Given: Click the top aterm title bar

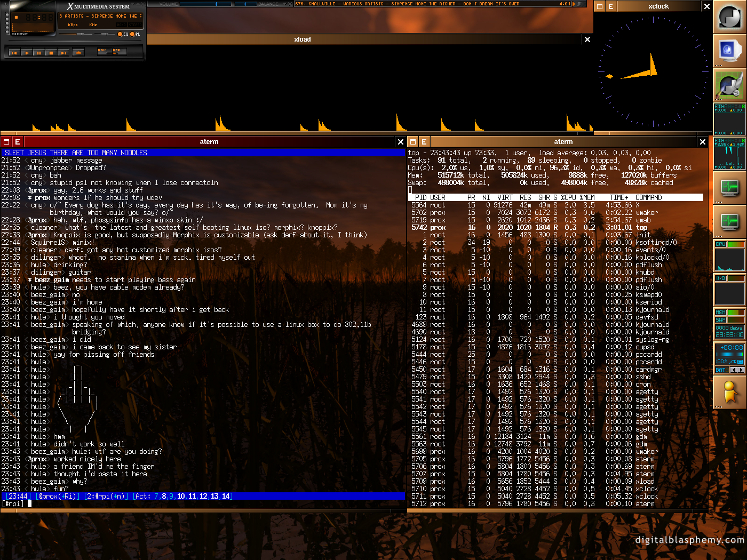Looking at the screenshot, I should point(563,142).
